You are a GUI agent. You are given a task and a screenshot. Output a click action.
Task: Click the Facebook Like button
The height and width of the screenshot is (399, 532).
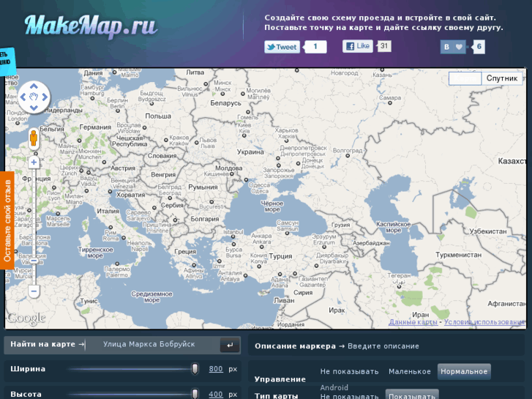[358, 46]
